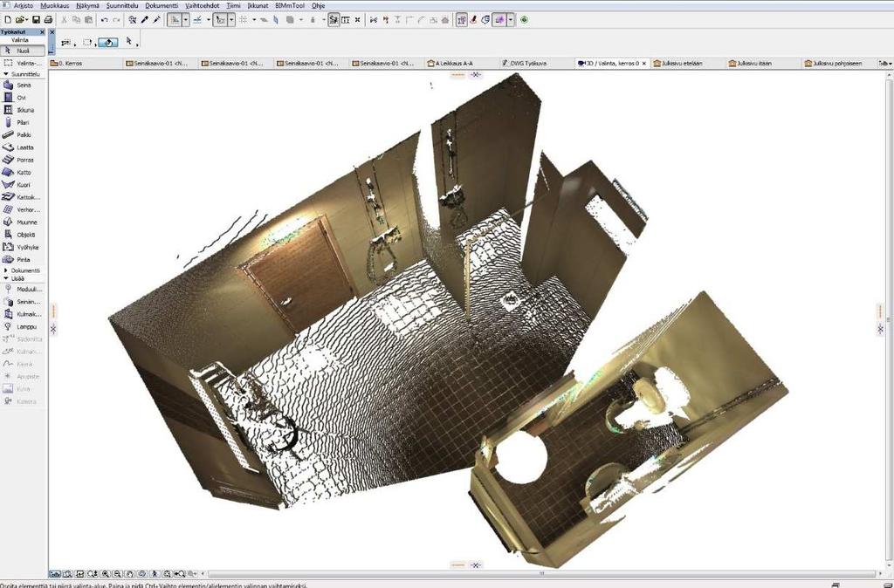Open the snap guides dropdown arrow
This screenshot has height=588, width=894.
pyautogui.click(x=230, y=20)
